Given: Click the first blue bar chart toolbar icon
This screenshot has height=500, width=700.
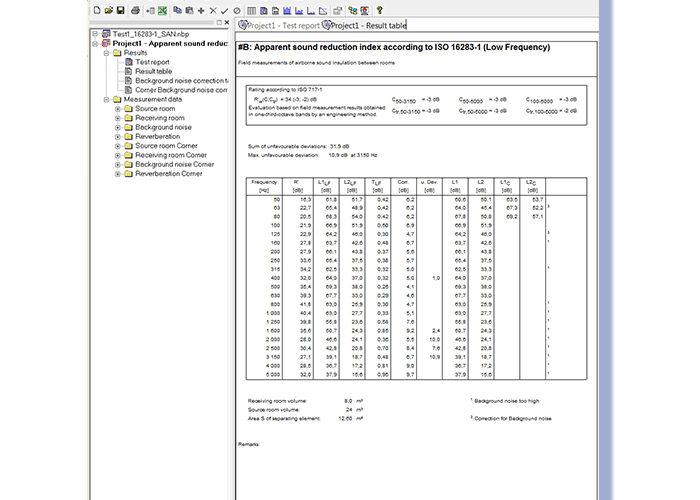Looking at the screenshot, I should tap(287, 11).
